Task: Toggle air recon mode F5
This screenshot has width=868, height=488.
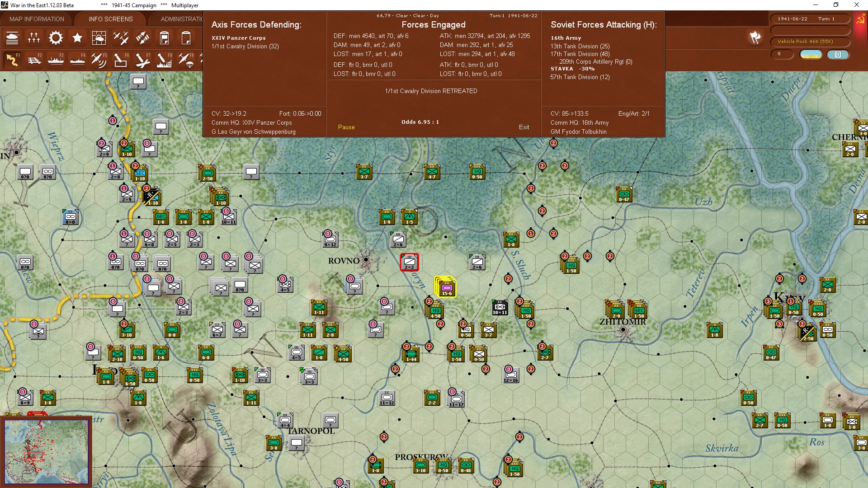Action: (x=99, y=60)
